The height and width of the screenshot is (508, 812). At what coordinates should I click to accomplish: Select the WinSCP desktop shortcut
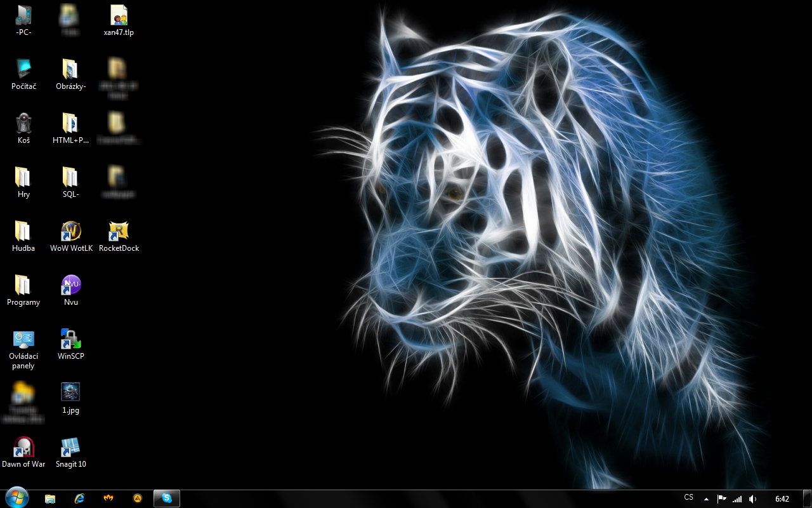tap(71, 339)
